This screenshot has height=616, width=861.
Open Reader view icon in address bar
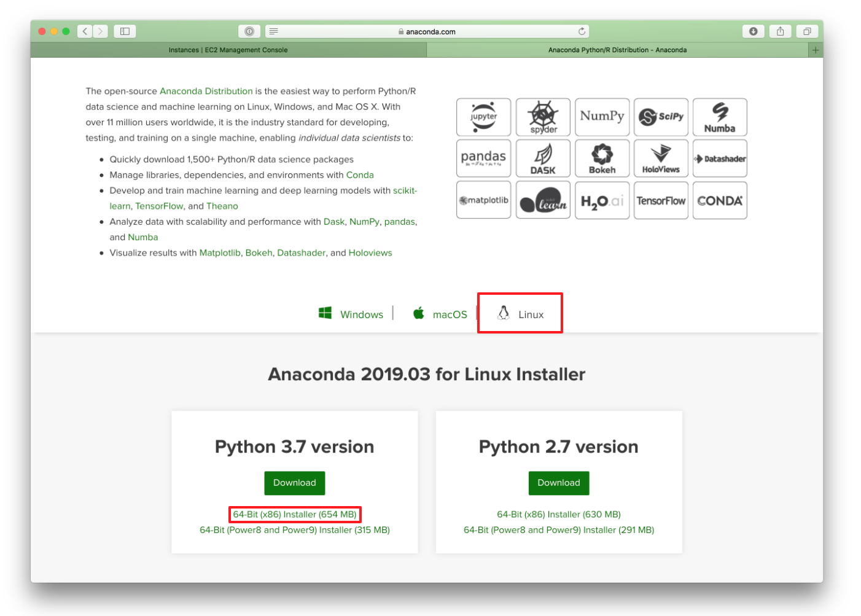pos(274,31)
